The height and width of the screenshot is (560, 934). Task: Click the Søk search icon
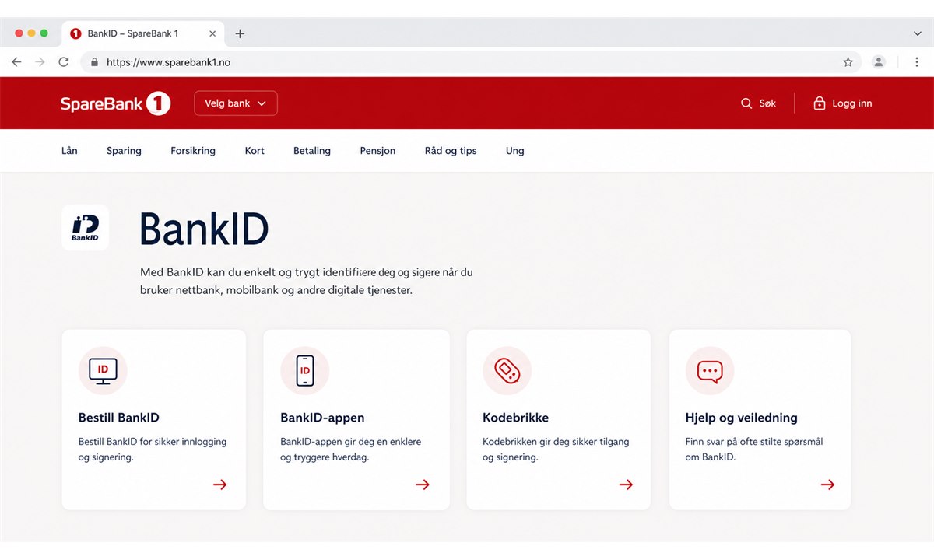click(x=746, y=103)
